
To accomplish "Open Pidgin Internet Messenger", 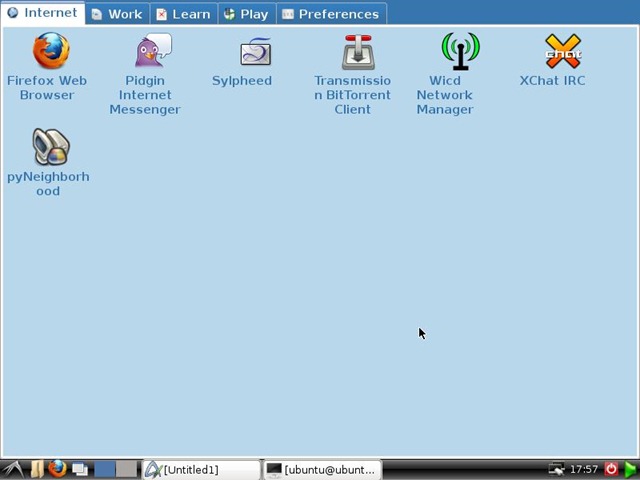I will 153,50.
